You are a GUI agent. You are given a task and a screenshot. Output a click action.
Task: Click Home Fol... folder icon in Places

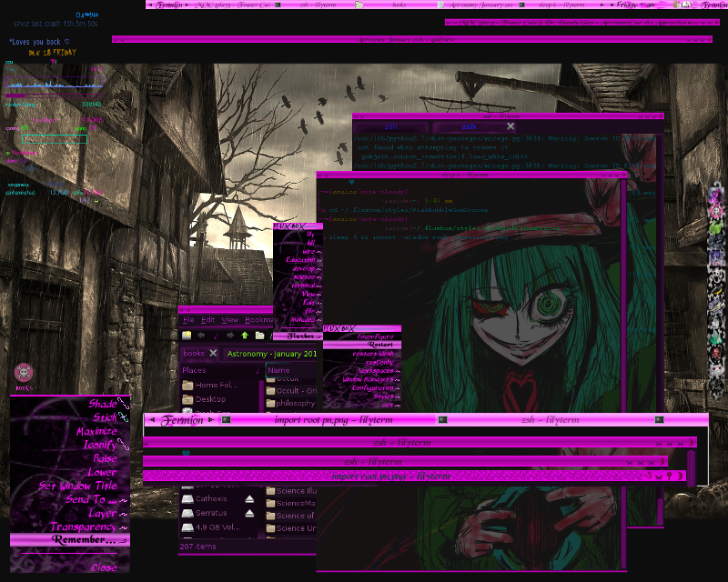187,386
